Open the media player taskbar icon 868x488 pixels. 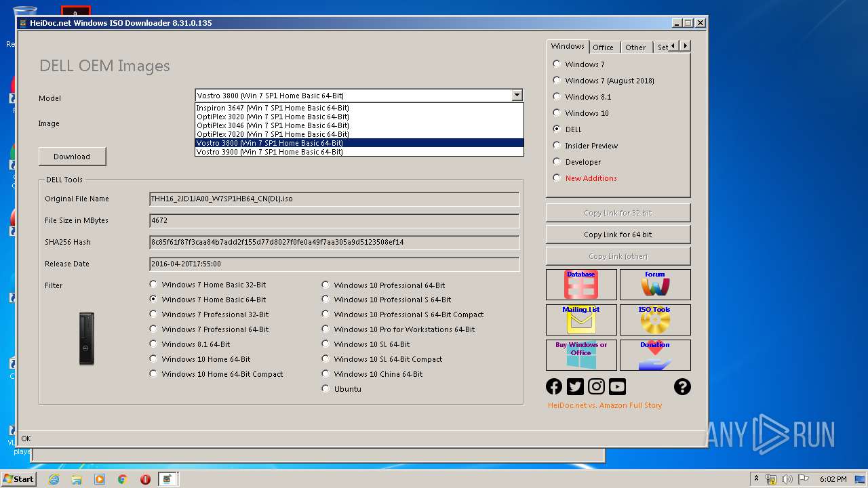[100, 479]
